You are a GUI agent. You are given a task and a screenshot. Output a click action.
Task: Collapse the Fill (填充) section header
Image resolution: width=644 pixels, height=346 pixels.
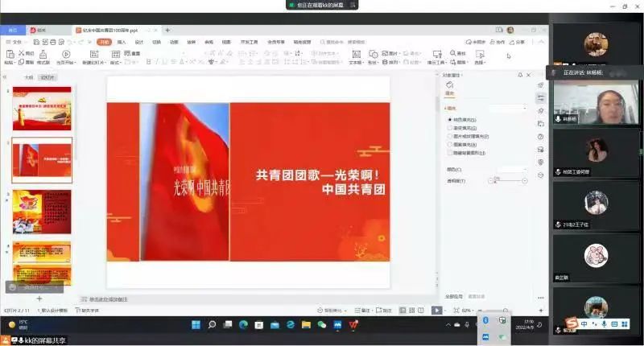(x=450, y=109)
